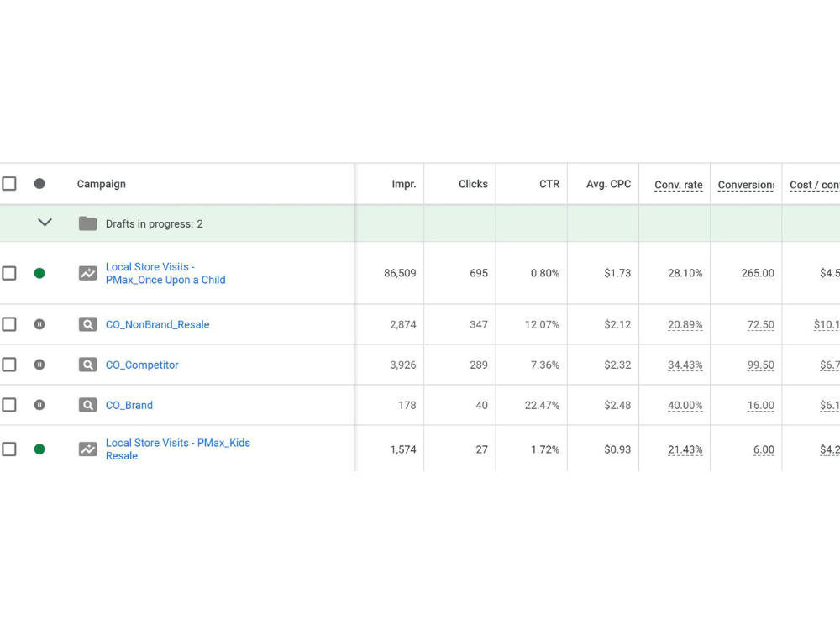Open status dropdown for PMax_Kids Resale campaign
This screenshot has height=630, width=840.
(x=39, y=449)
